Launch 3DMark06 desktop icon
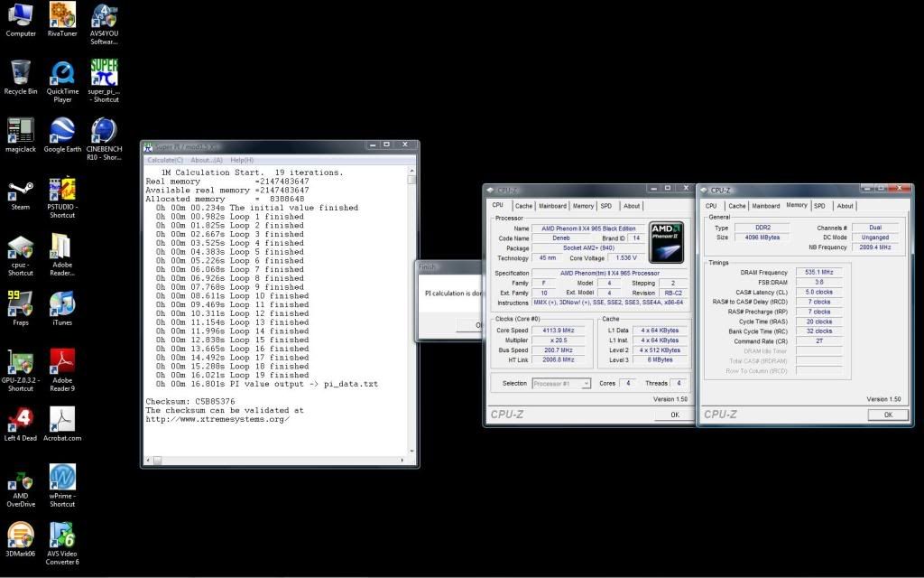924x578 pixels. (21, 540)
